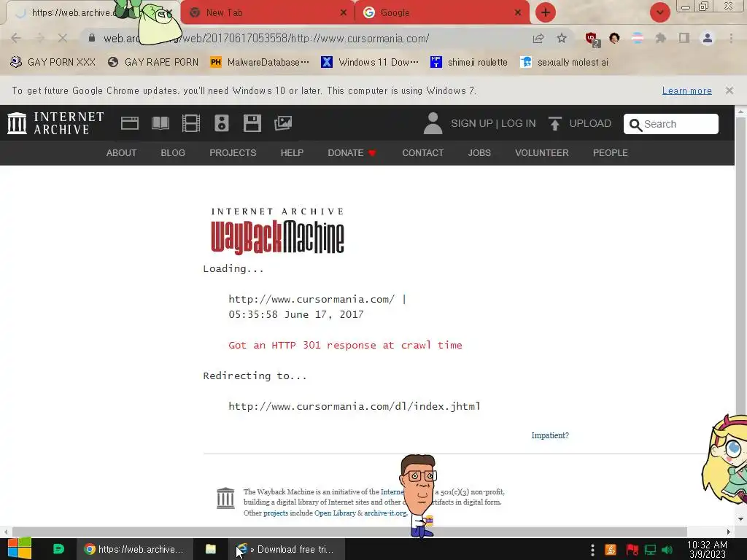Share this page using the share icon
The height and width of the screenshot is (560, 747).
538,38
